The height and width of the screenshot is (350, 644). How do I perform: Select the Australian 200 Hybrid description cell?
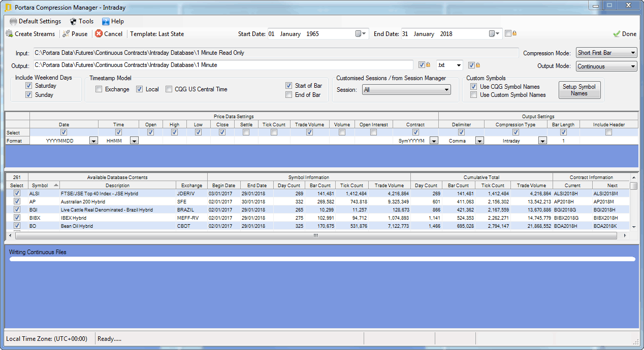point(118,201)
